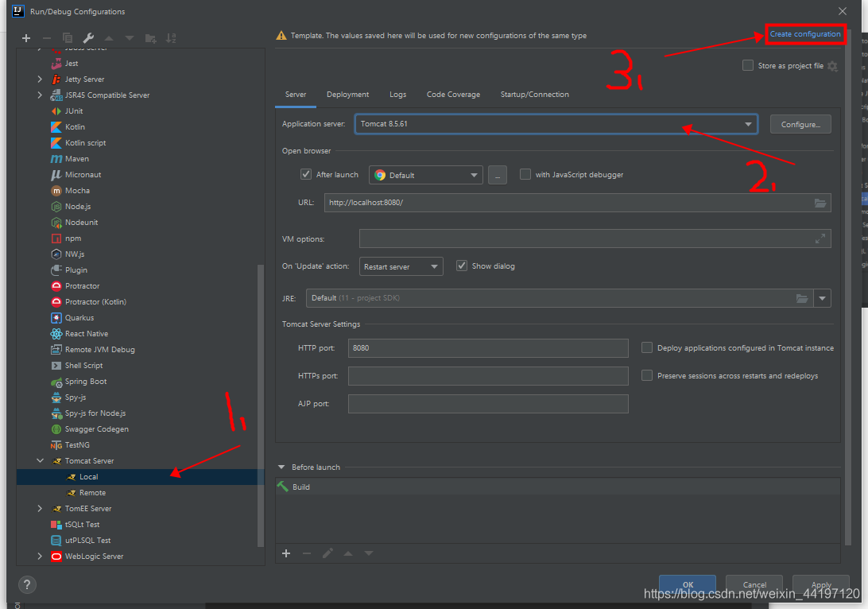Expand the TomEE Server tree node

pyautogui.click(x=40, y=509)
